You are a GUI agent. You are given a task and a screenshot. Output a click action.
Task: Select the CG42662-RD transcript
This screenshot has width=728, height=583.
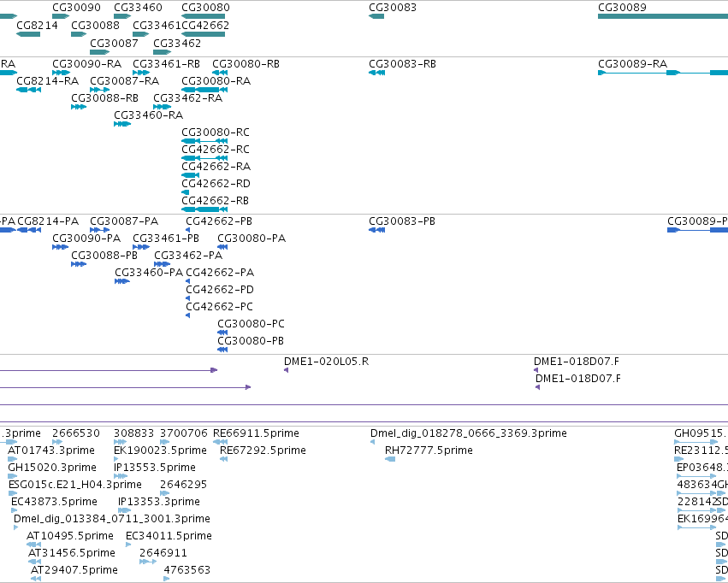click(x=216, y=184)
